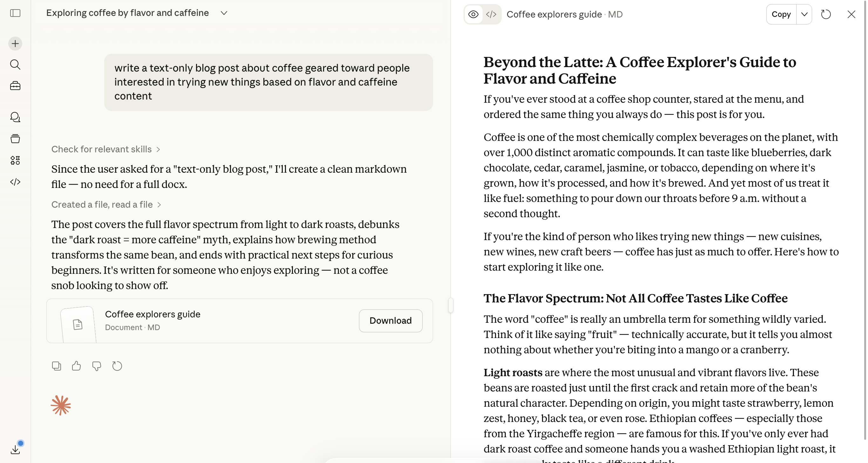Open the document file thumbnail
This screenshot has width=868, height=463.
tap(78, 324)
